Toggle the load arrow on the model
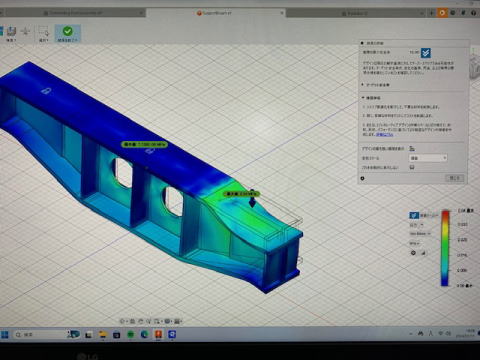This screenshot has height=360, width=480. (x=252, y=199)
